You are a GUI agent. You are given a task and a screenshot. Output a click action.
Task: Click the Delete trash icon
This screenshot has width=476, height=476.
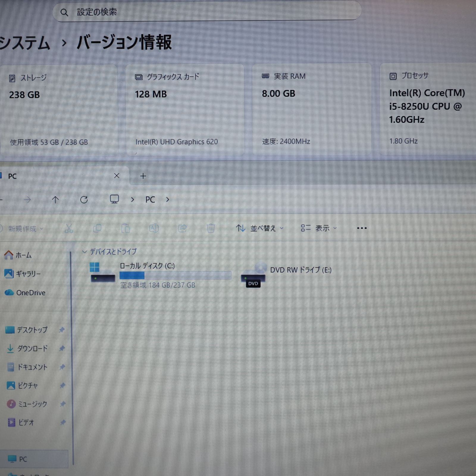point(211,228)
